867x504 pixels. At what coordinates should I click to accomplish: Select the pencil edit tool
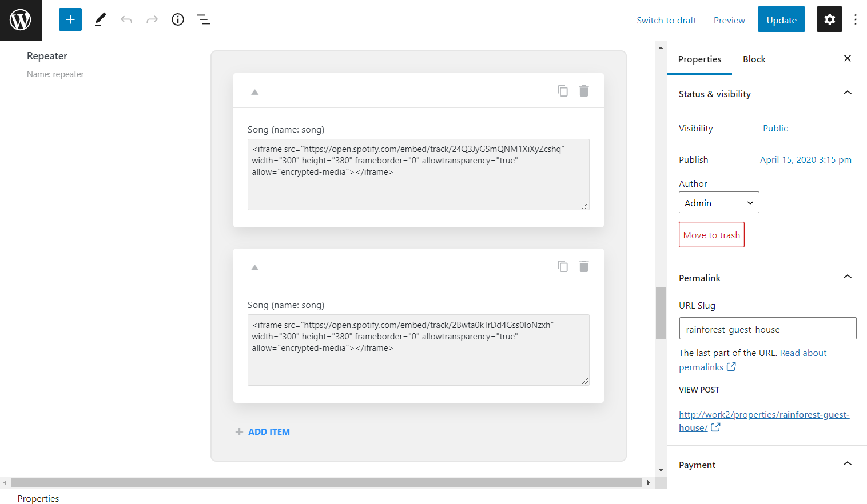(x=100, y=19)
